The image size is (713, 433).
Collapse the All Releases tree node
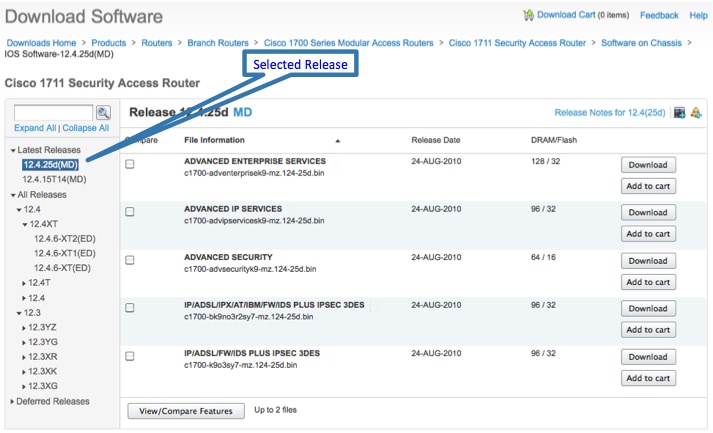tap(13, 195)
